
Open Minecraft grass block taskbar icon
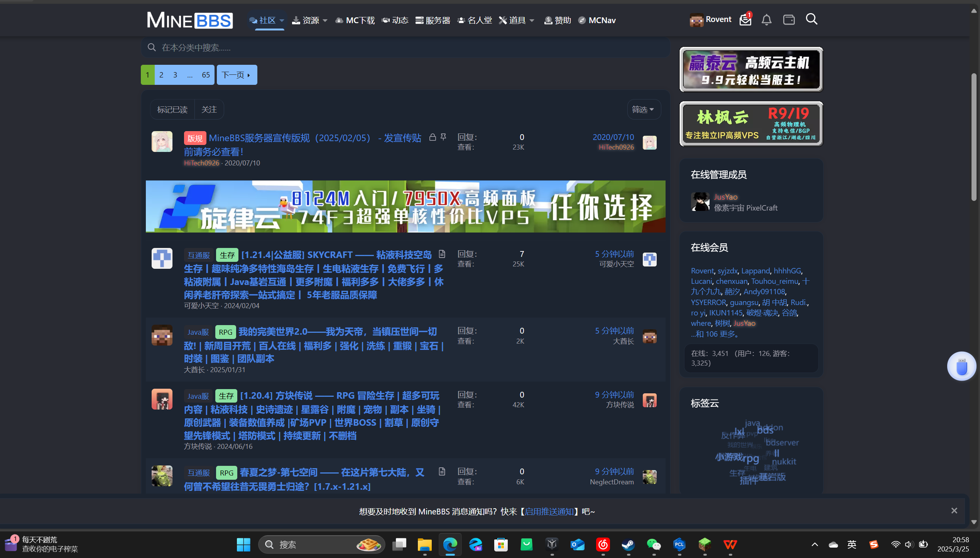tap(705, 545)
